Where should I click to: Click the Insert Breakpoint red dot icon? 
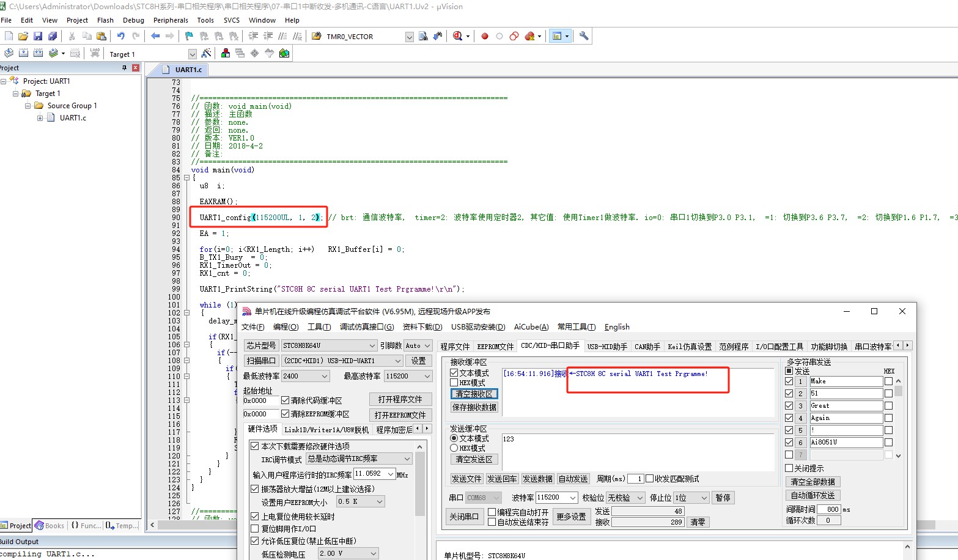tap(485, 36)
